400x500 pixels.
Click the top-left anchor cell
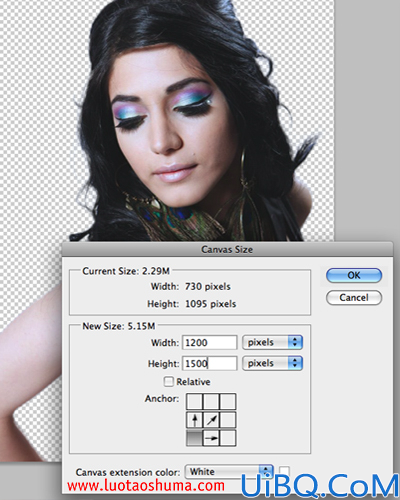194,401
